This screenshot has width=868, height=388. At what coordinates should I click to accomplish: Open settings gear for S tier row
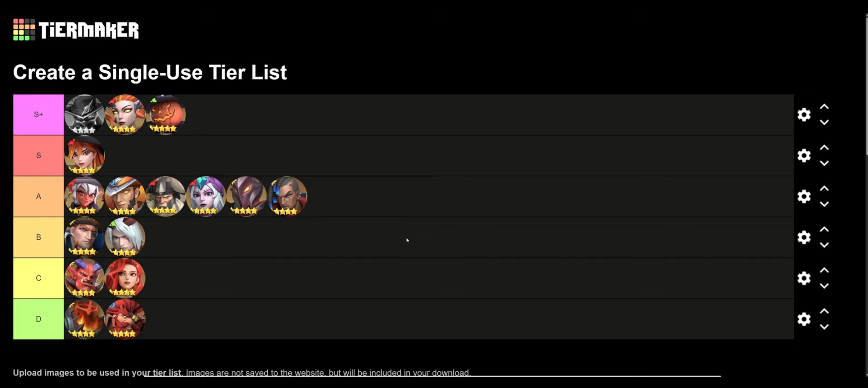coord(803,155)
